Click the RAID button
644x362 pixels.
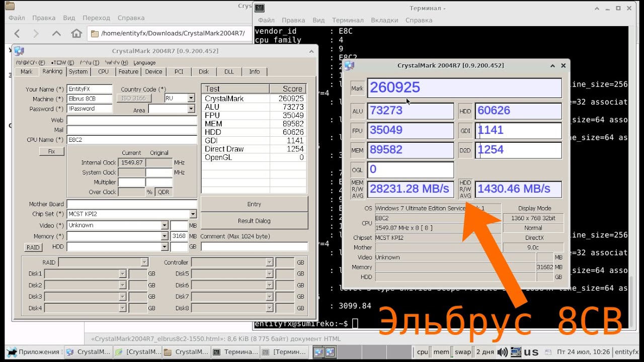33,247
